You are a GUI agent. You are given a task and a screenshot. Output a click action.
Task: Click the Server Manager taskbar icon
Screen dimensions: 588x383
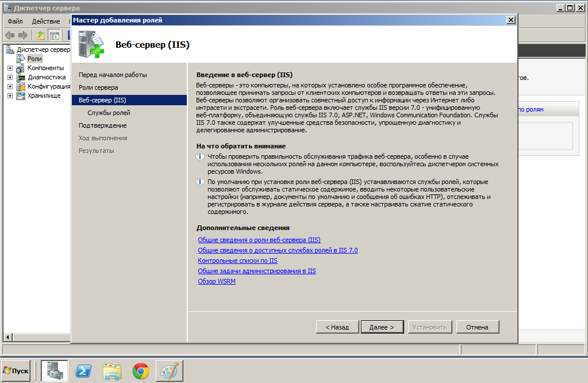click(x=55, y=371)
